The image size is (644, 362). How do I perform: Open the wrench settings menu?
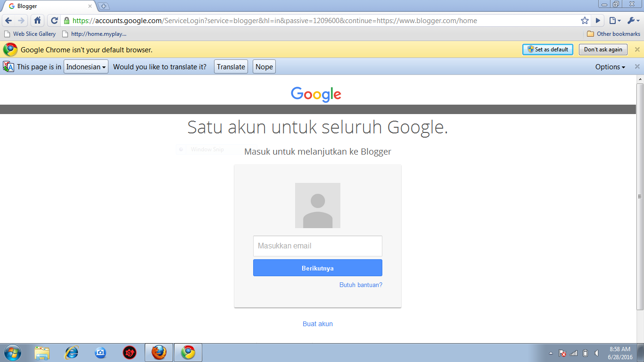coord(634,21)
